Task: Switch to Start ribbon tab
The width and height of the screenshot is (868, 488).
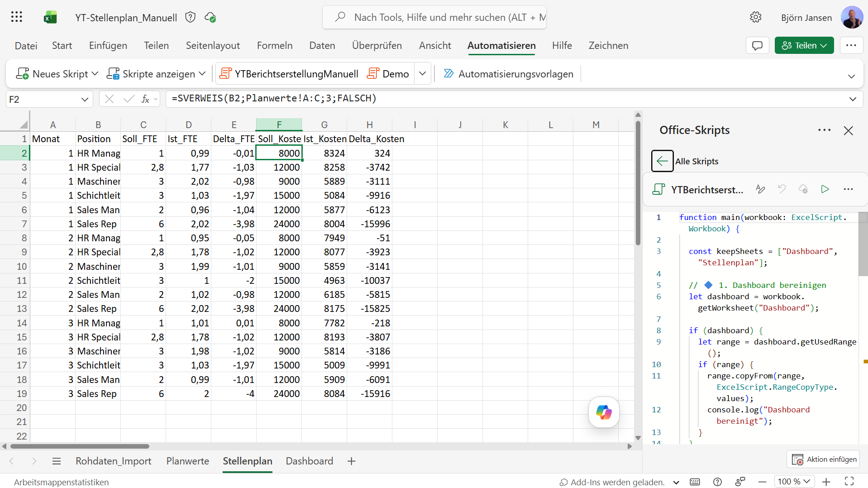Action: (x=62, y=45)
